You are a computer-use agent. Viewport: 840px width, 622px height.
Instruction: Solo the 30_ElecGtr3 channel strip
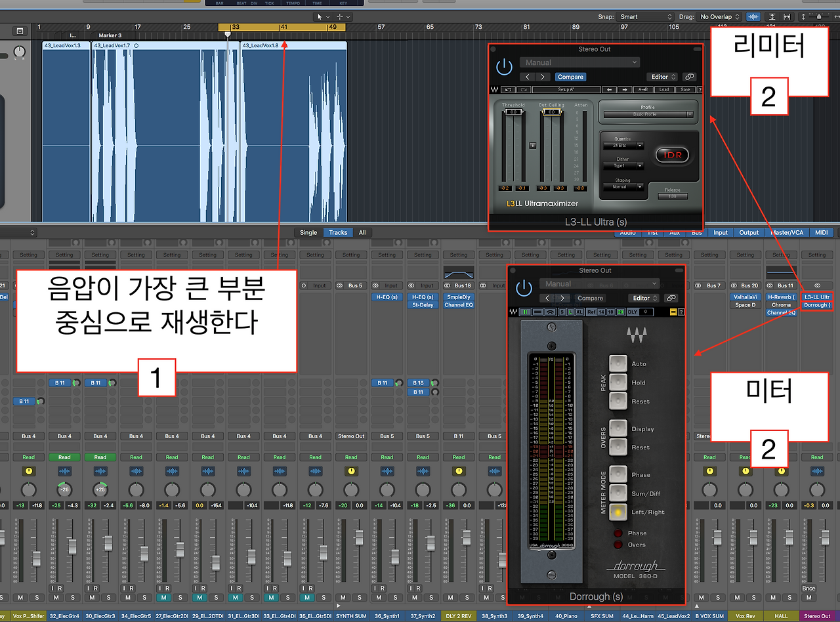(x=108, y=597)
